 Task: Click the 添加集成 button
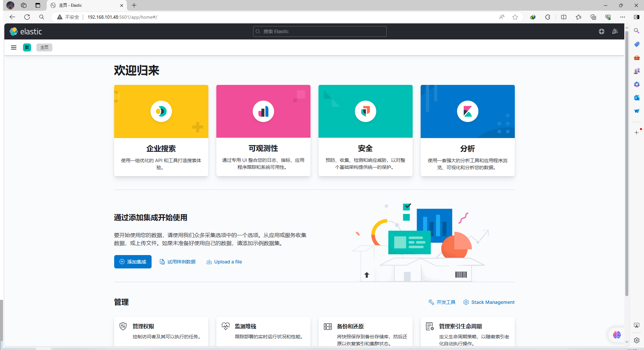point(133,262)
